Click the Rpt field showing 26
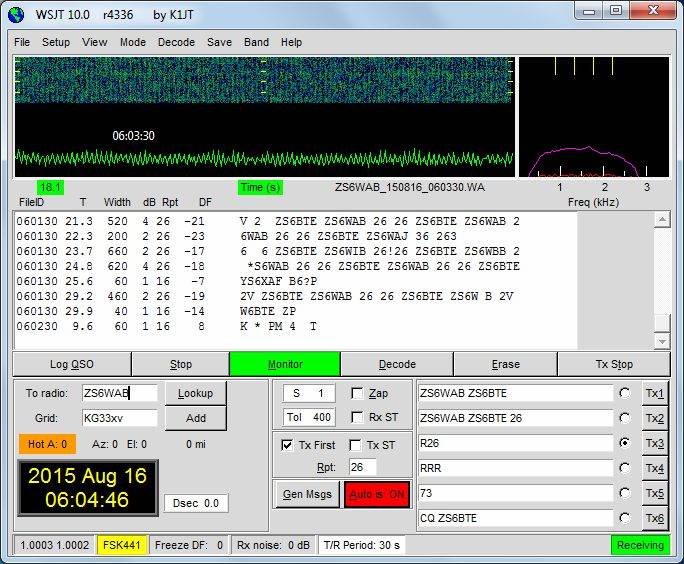684x564 pixels. [x=363, y=468]
